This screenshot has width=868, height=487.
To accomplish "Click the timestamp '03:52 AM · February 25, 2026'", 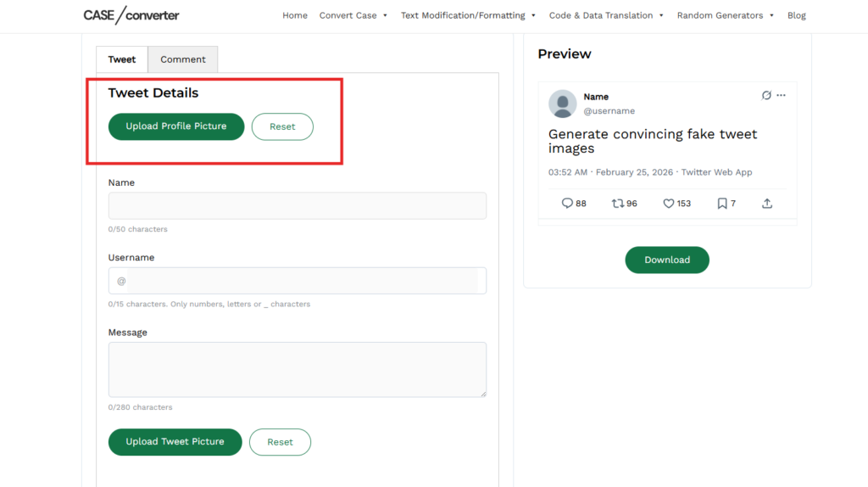I will (x=610, y=172).
